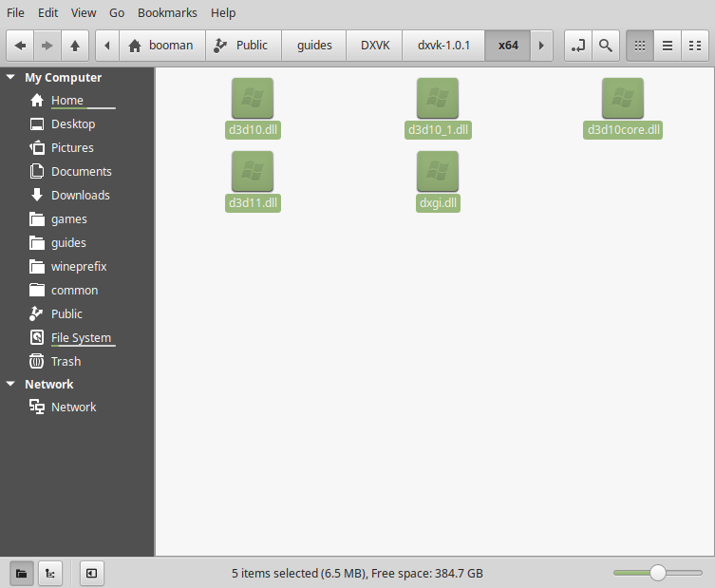Viewport: 715px width, 588px height.
Task: Navigate to the guides path segment
Action: 314,46
